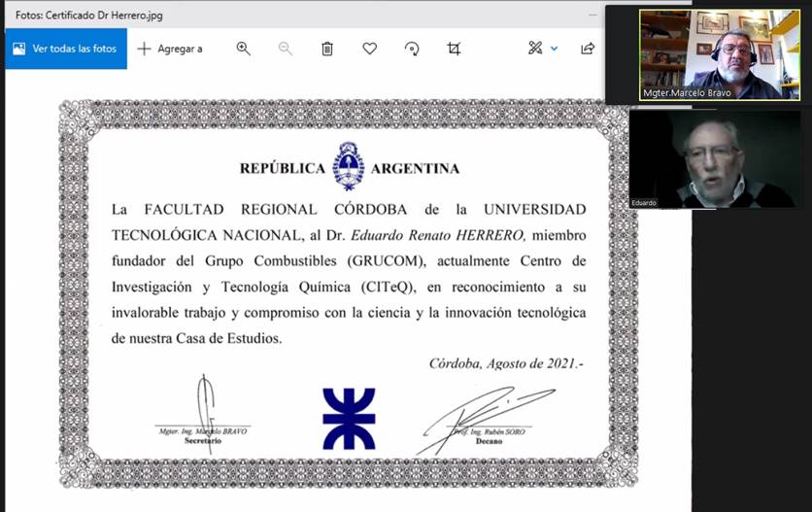Click the word 'REPÚBLICA' heading

[283, 168]
